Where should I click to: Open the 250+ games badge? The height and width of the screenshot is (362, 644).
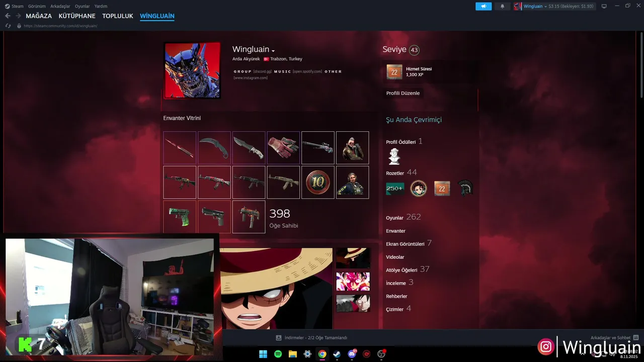(394, 189)
